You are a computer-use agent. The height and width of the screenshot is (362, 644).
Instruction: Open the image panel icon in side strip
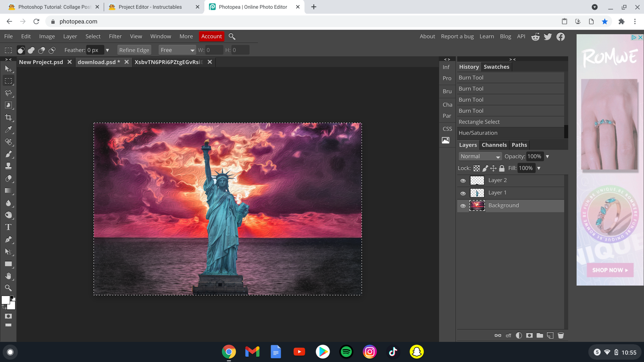[445, 140]
